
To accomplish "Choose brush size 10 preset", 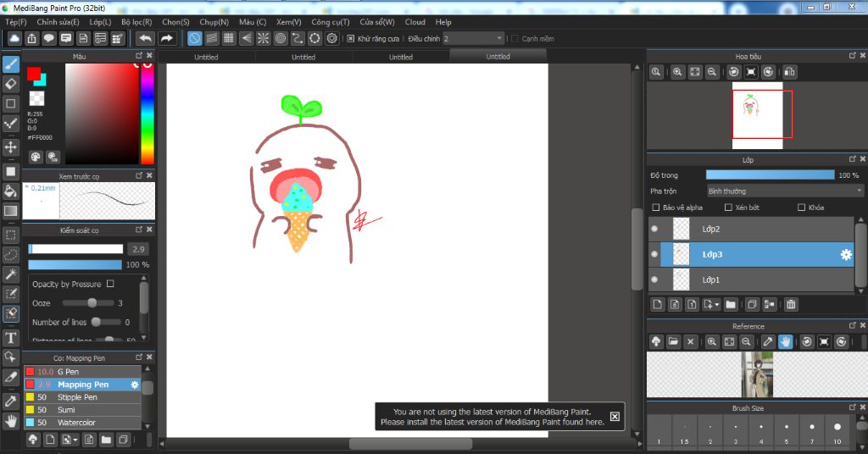I will point(837,432).
